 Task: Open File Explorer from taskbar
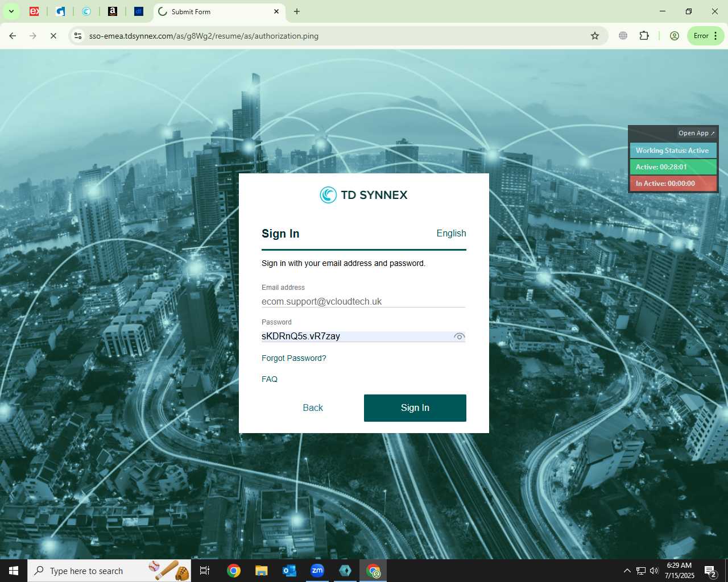(262, 571)
